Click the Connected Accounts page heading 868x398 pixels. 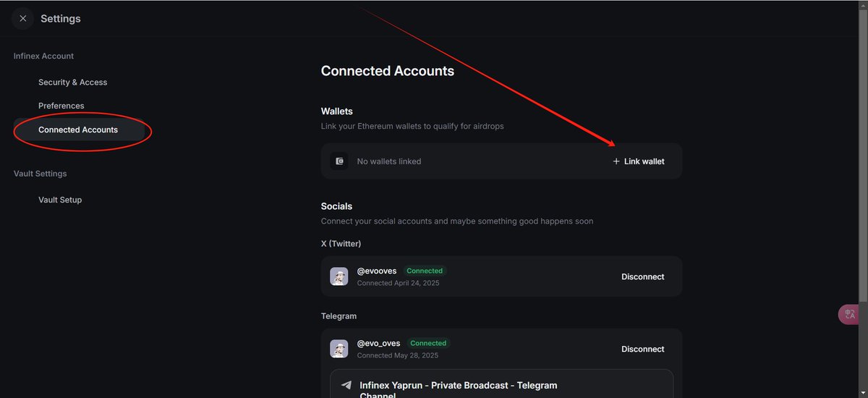388,71
